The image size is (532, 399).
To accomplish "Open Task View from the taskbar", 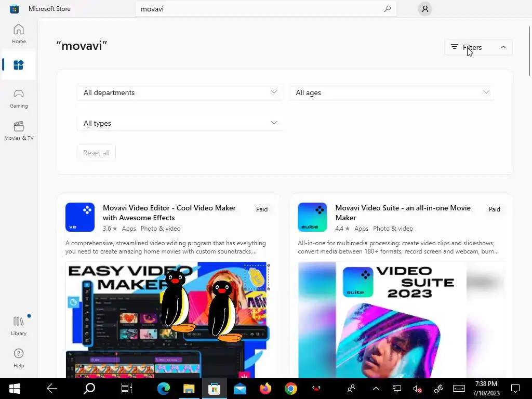I will pos(127,389).
